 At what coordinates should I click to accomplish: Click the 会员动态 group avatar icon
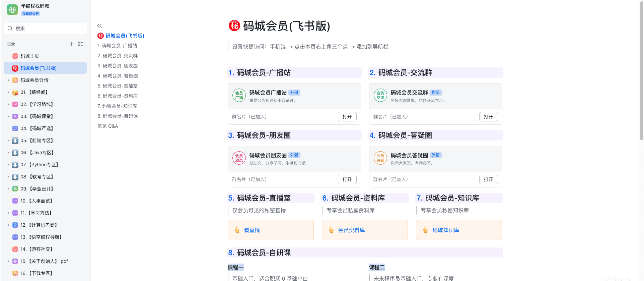coord(239,158)
